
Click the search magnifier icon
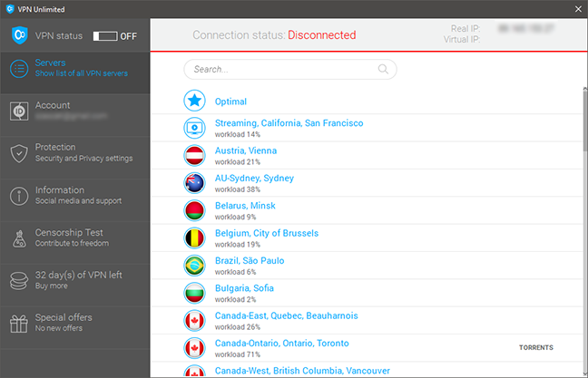383,69
